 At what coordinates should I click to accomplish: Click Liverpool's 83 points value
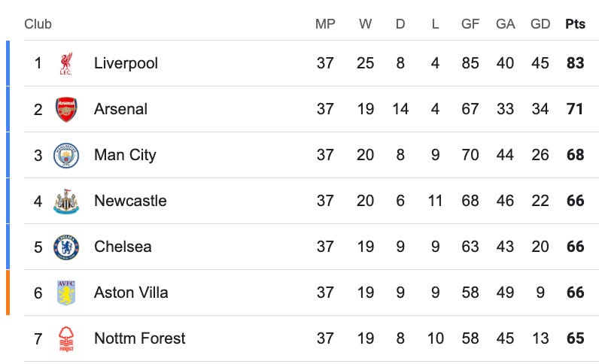(x=576, y=63)
